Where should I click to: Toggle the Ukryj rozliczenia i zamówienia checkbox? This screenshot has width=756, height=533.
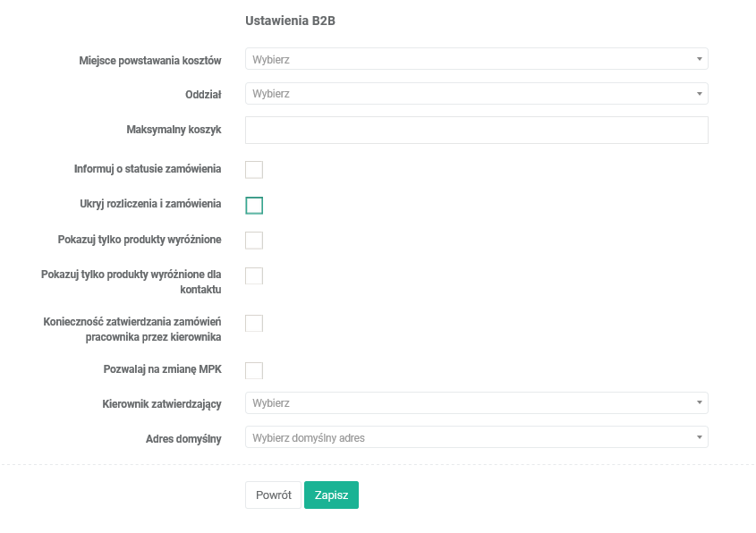point(254,206)
